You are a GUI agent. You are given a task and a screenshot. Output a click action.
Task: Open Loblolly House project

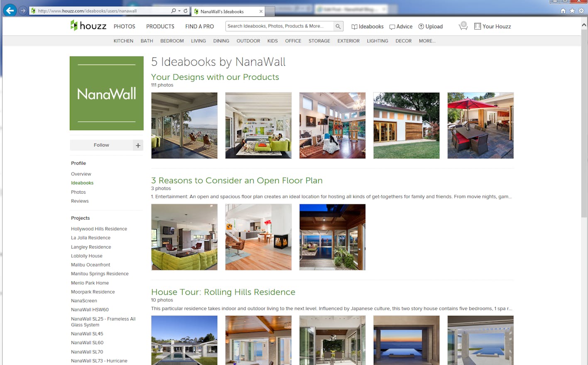pos(86,256)
